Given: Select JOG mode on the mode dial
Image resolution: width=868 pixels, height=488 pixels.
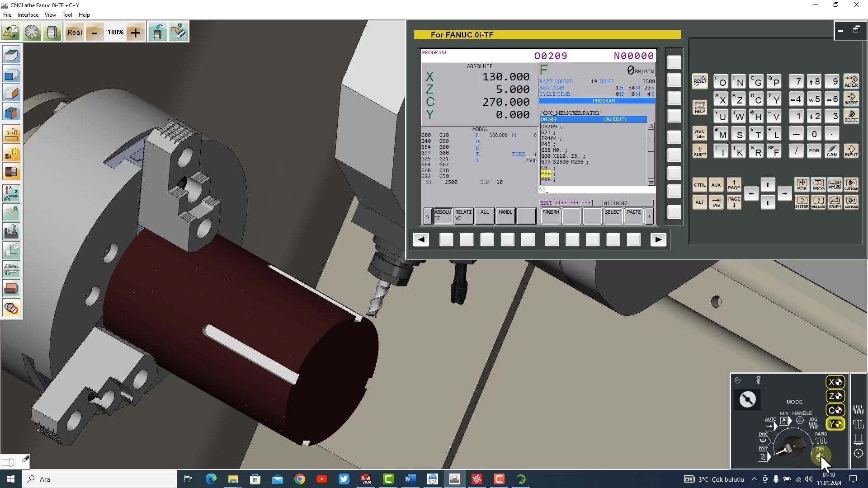Looking at the screenshot, I should pyautogui.click(x=813, y=423).
